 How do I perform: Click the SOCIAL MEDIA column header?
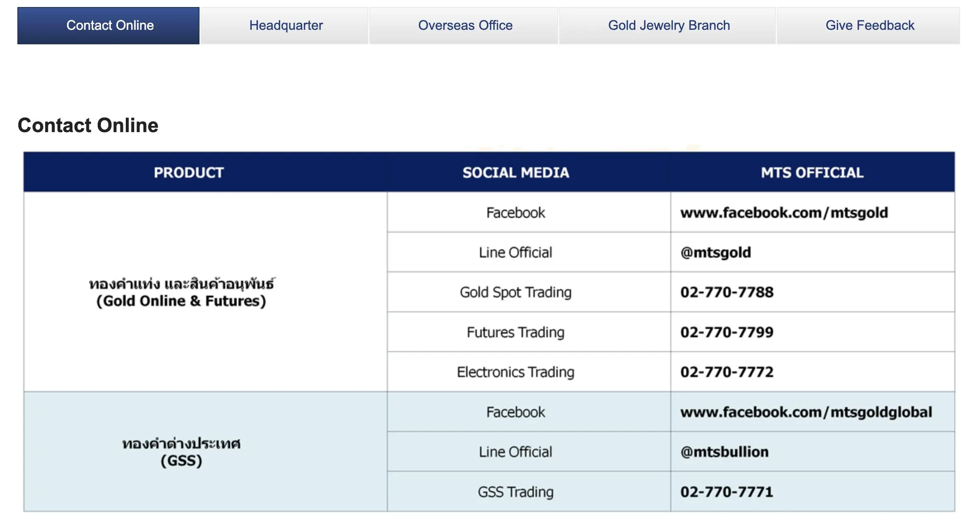[516, 172]
